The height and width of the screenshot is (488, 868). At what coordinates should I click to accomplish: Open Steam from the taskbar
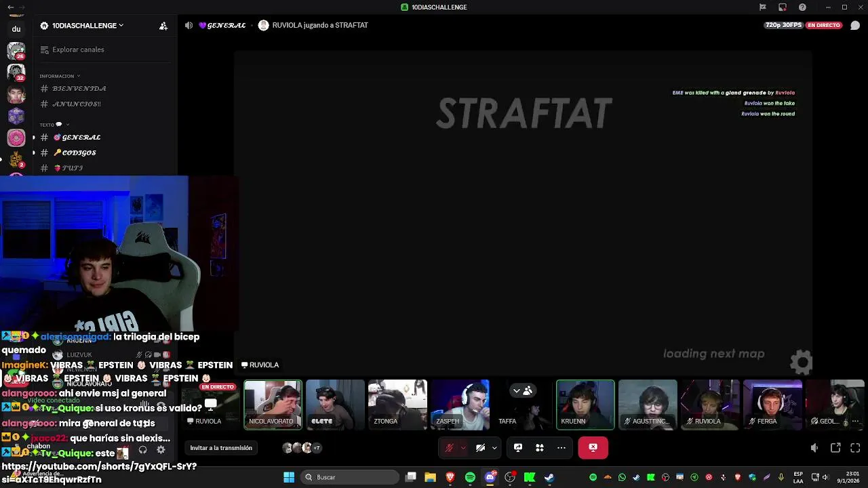pyautogui.click(x=549, y=477)
